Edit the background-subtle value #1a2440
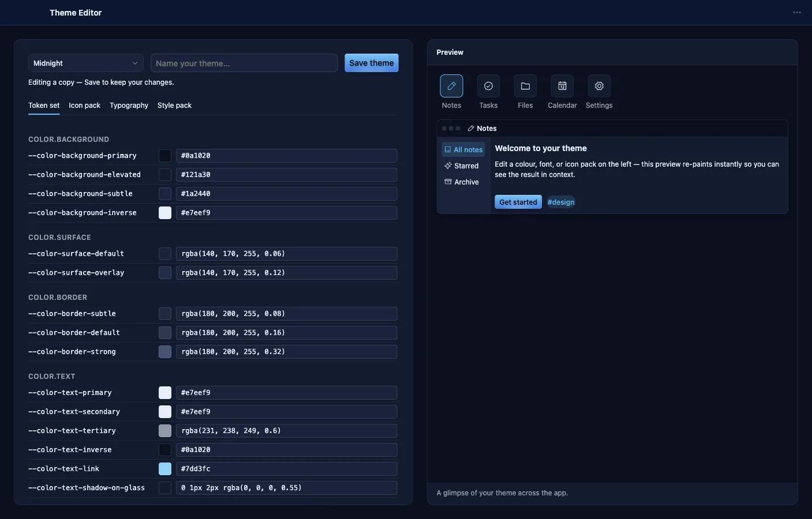The height and width of the screenshot is (519, 812). tap(286, 194)
